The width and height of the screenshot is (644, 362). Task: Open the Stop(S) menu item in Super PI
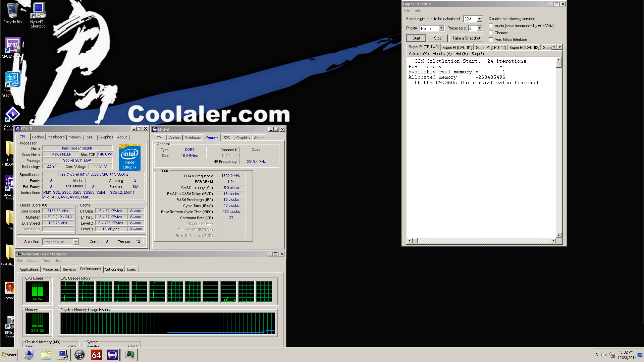(x=478, y=54)
